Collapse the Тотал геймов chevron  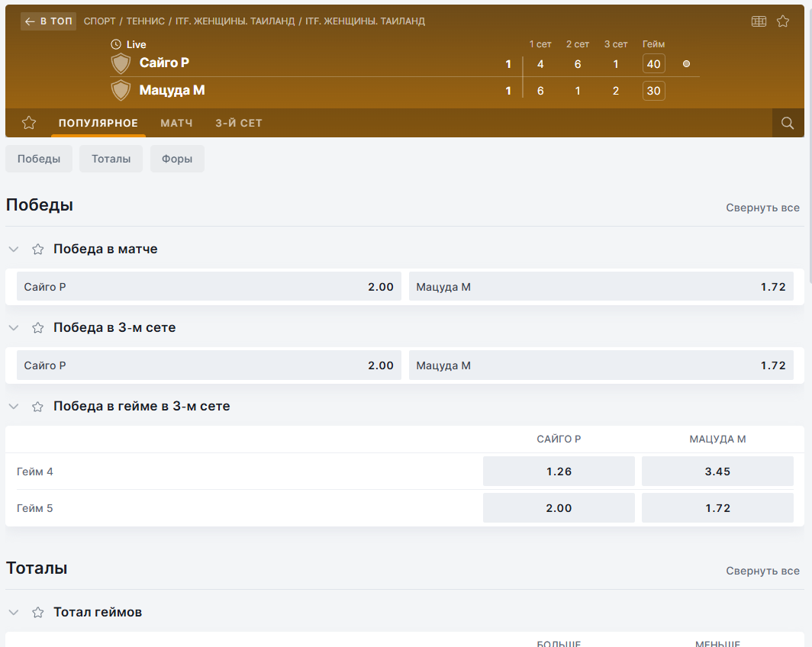[14, 613]
